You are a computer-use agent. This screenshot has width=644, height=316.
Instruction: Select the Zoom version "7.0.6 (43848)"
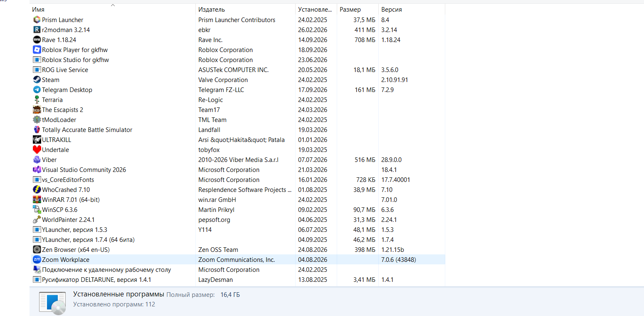pos(399,259)
